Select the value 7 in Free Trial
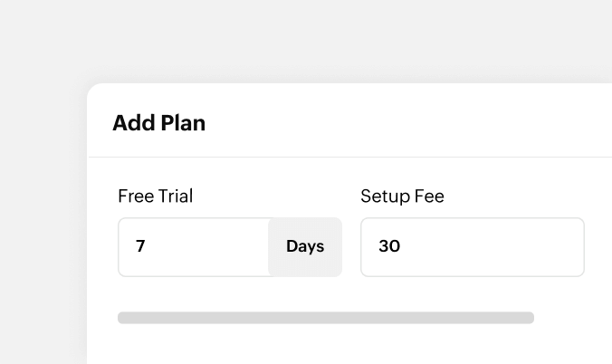This screenshot has height=364, width=612. click(140, 246)
